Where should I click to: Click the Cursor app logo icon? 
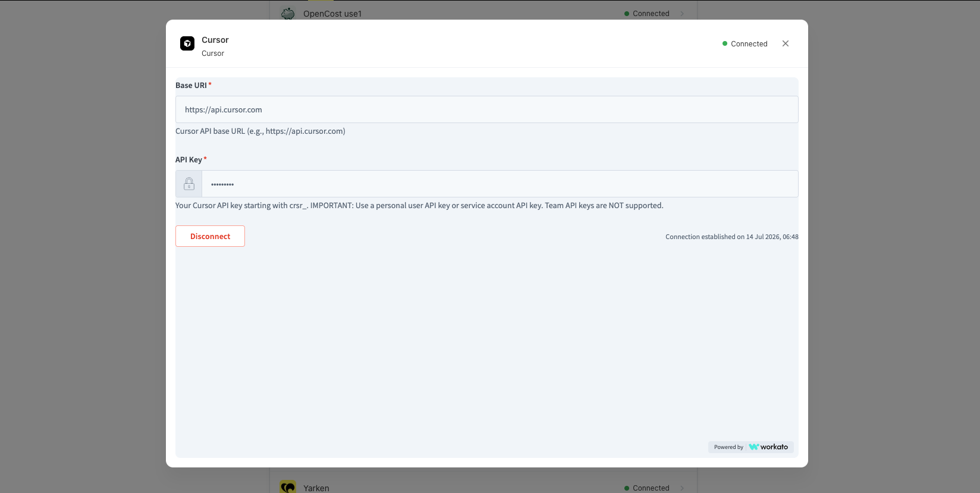[x=187, y=43]
